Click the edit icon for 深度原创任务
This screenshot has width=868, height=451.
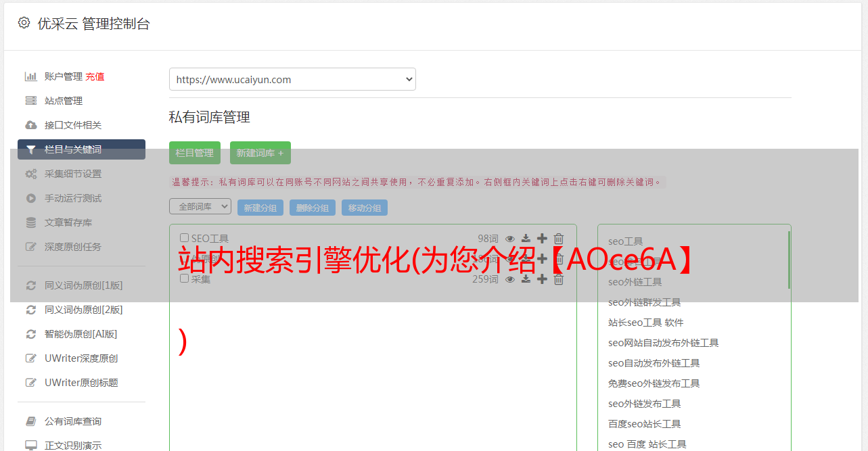tap(30, 247)
